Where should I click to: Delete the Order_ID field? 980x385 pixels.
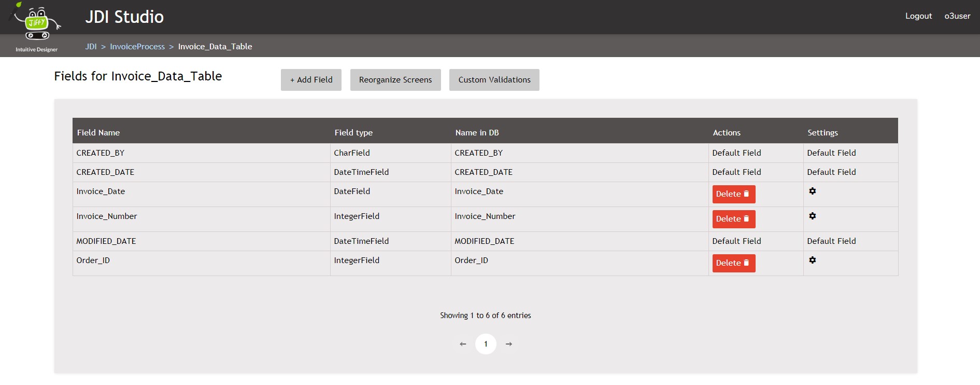734,263
